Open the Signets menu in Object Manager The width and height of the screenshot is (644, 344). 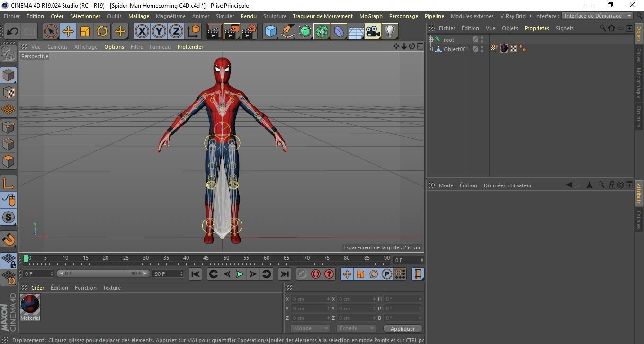pos(564,28)
